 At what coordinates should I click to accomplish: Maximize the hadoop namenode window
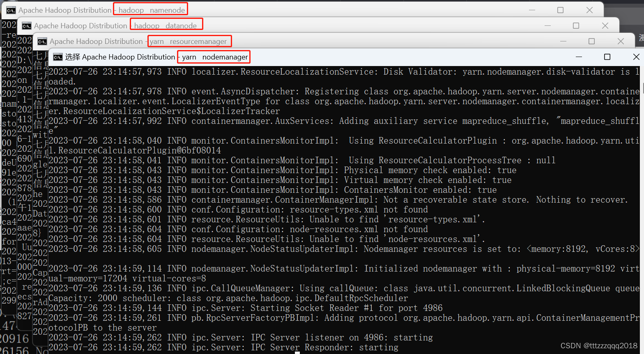click(561, 10)
